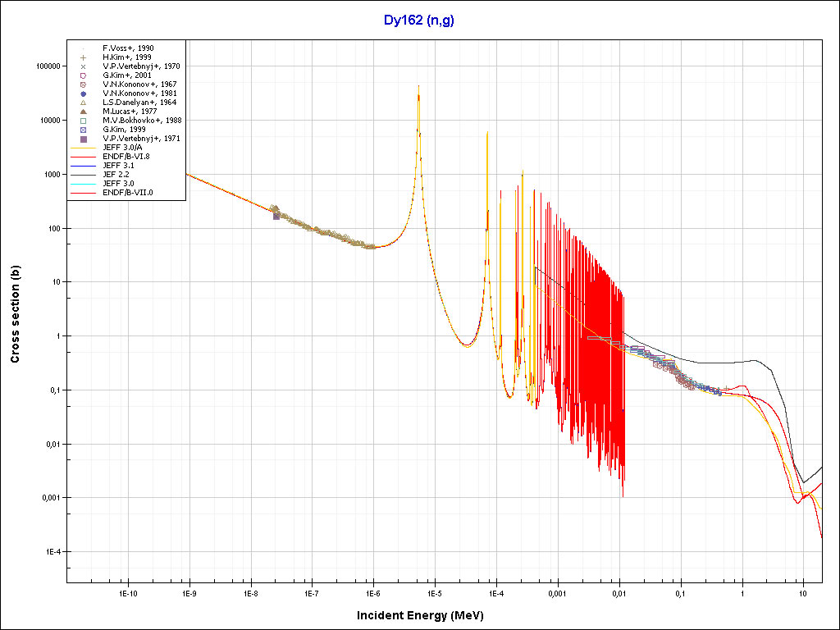The image size is (840, 630).
Task: Click the plus marker for H.Kim+, 1999
Action: [84, 57]
